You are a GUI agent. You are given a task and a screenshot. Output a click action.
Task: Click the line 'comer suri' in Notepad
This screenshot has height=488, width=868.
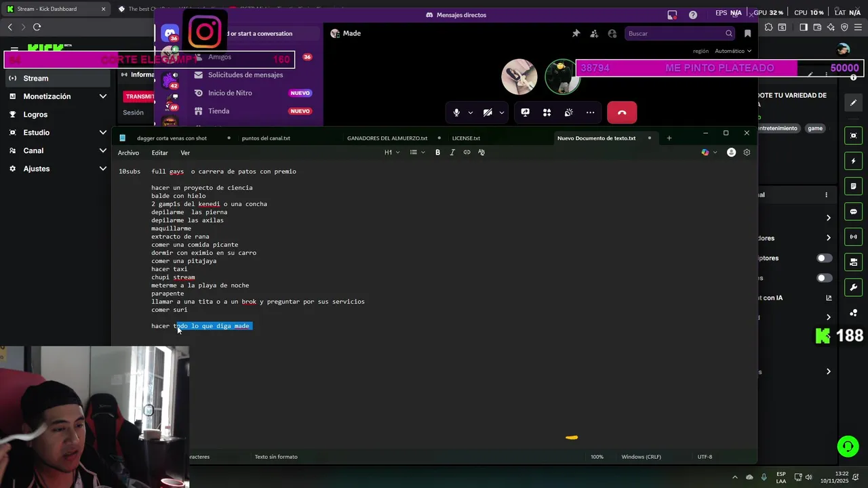coord(169,310)
